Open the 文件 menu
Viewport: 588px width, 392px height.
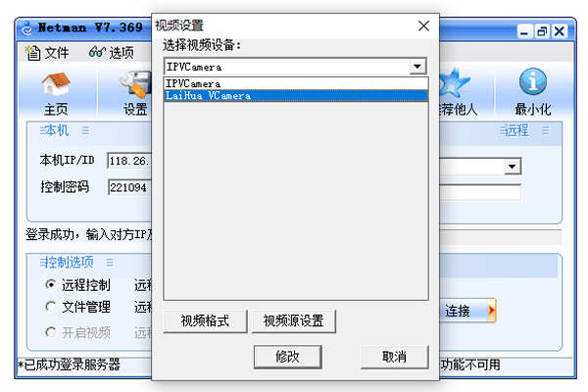(48, 53)
